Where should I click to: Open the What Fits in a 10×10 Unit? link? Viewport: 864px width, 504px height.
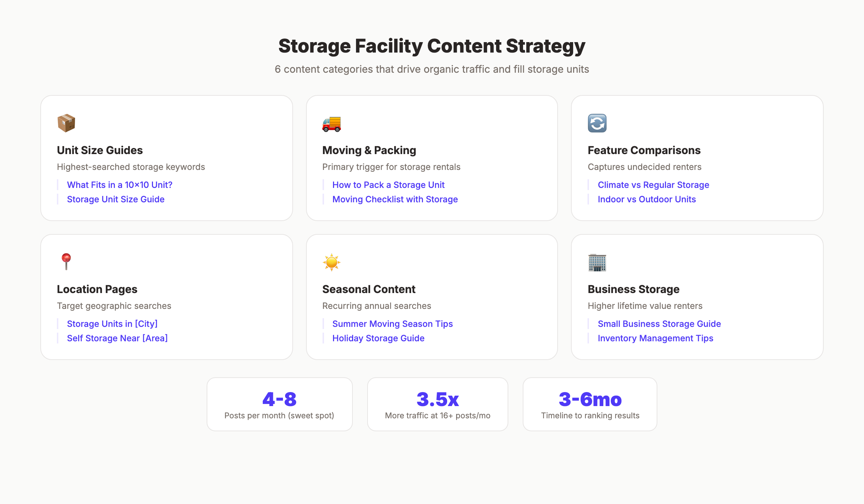coord(120,185)
